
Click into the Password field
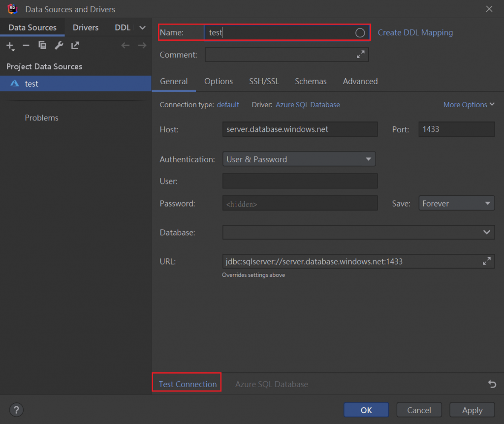(x=300, y=203)
